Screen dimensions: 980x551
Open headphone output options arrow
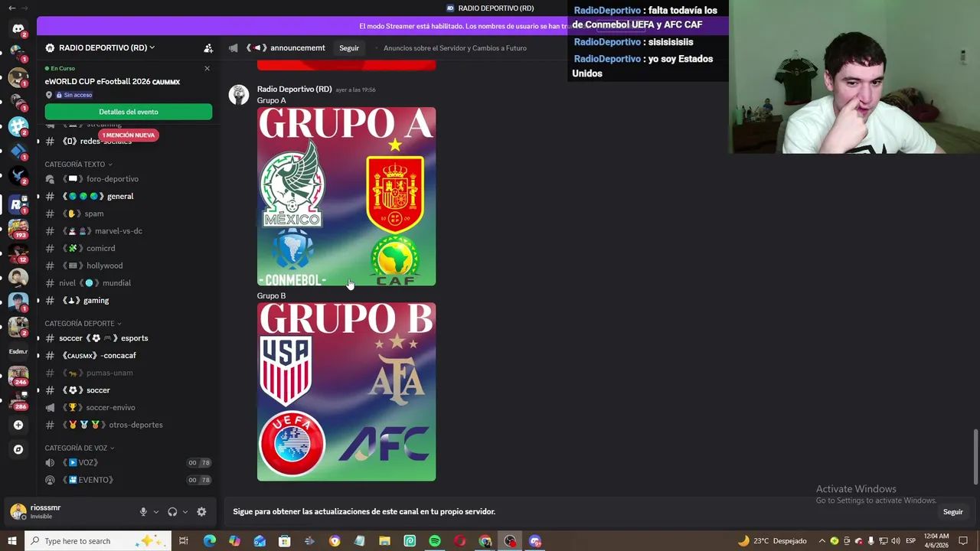tap(185, 512)
